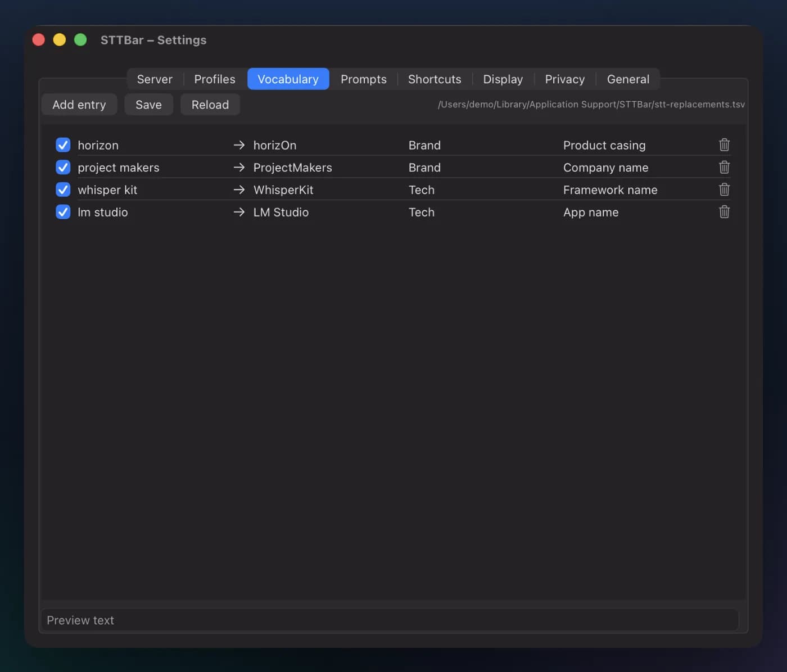This screenshot has height=672, width=787.
Task: Zoom the Settings window with green button
Action: coord(80,39)
